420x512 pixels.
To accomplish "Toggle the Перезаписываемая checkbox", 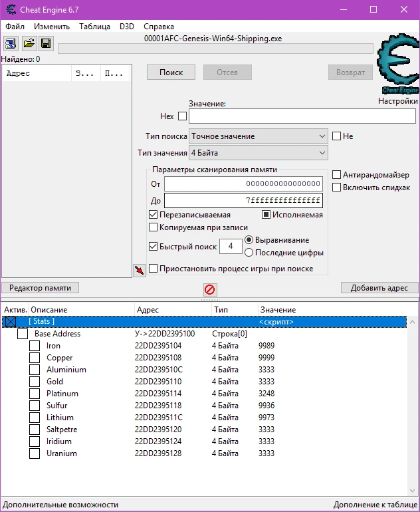I will pos(153,215).
